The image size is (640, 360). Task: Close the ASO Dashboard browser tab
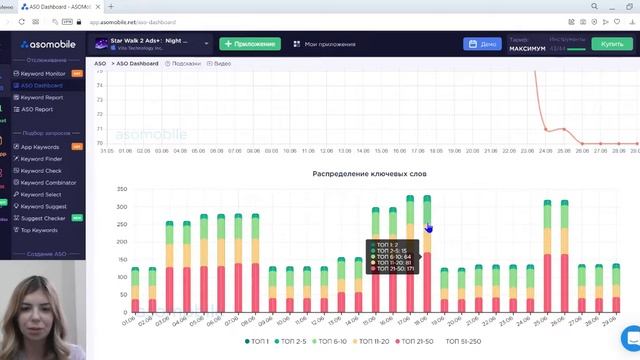(x=98, y=7)
